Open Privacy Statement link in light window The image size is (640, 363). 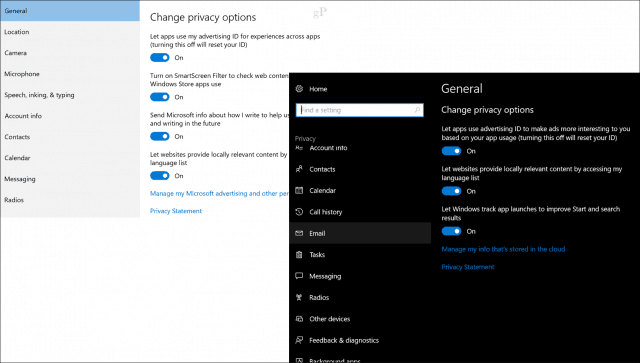pyautogui.click(x=176, y=211)
